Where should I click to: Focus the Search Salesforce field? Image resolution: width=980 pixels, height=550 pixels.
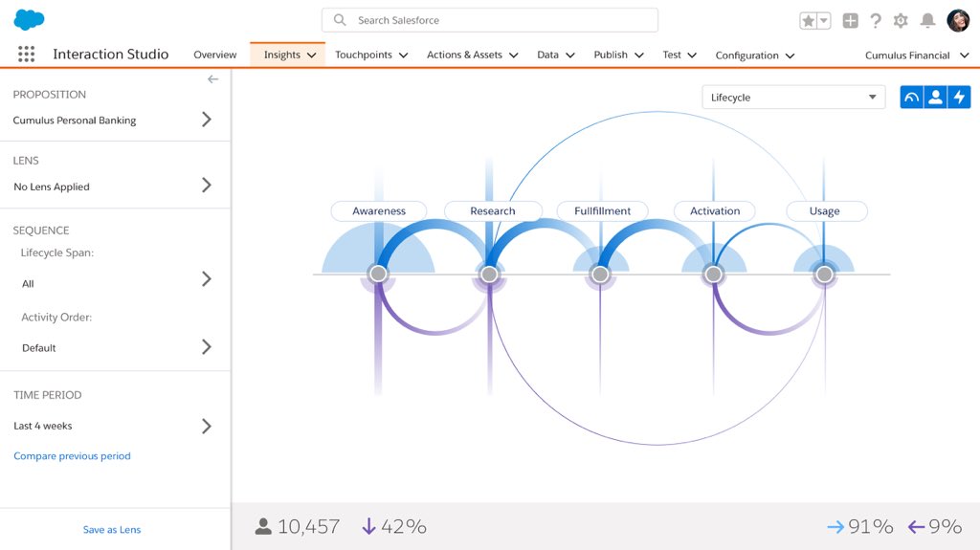[x=490, y=20]
